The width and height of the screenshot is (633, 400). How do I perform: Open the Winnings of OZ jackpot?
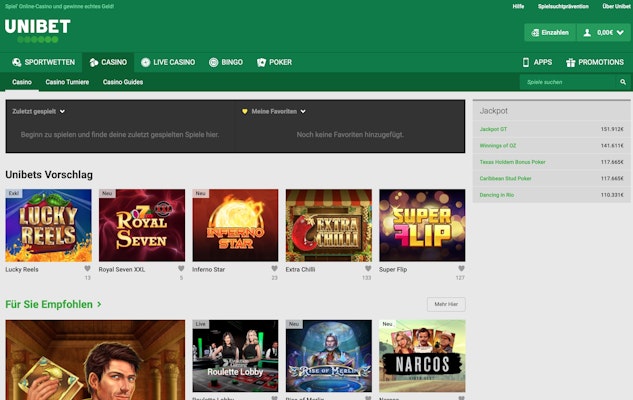coord(498,146)
